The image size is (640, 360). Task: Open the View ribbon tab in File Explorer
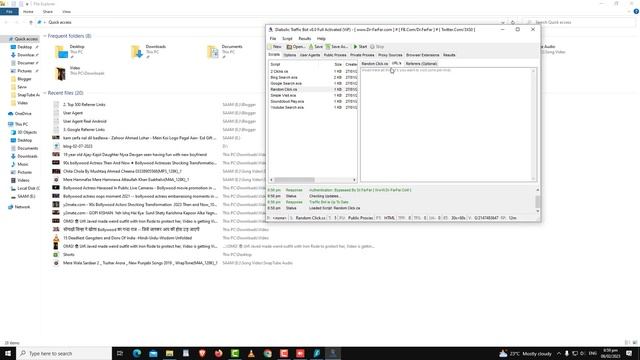click(67, 11)
